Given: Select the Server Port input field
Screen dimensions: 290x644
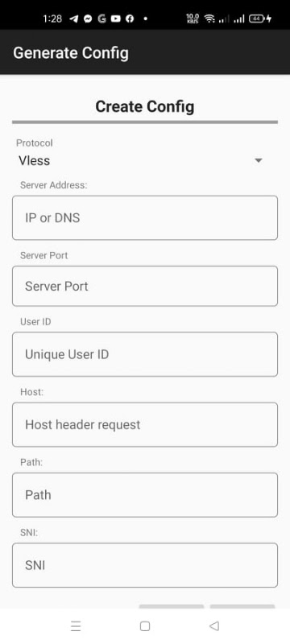Looking at the screenshot, I should 144,286.
